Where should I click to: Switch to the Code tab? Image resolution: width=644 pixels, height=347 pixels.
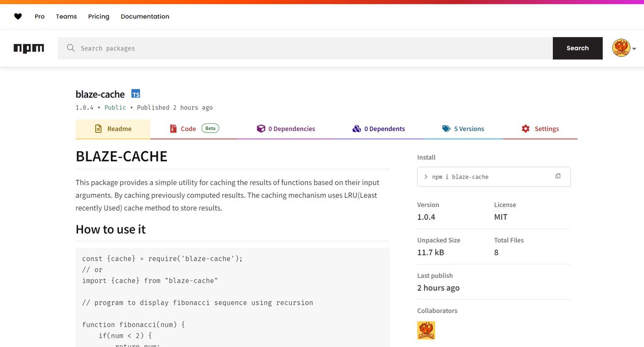click(x=194, y=129)
